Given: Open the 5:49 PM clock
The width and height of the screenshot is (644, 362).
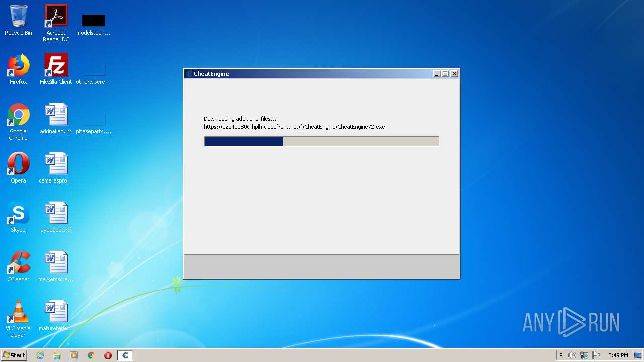Looking at the screenshot, I should click(x=618, y=355).
